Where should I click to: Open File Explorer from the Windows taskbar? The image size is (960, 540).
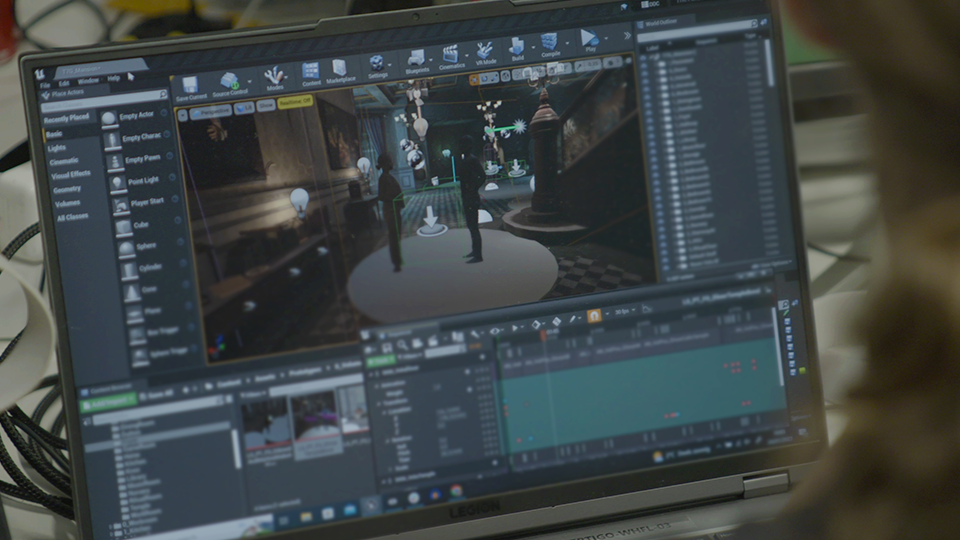click(x=305, y=517)
